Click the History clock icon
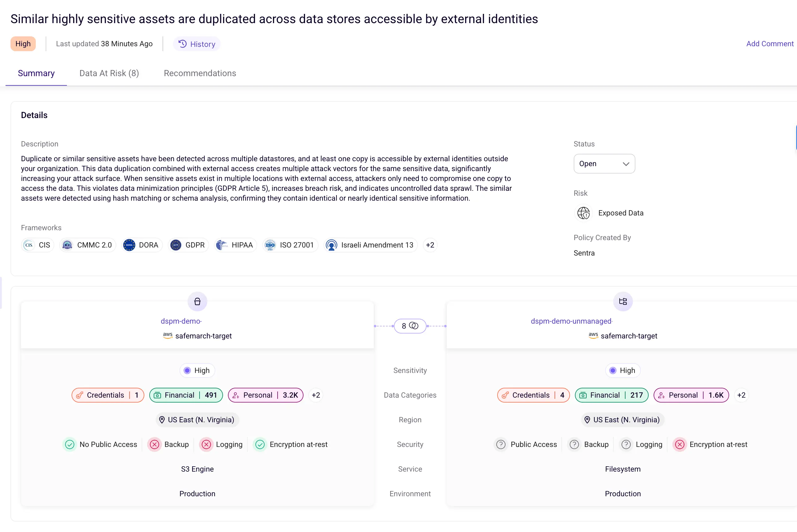The height and width of the screenshot is (532, 797). pyautogui.click(x=182, y=43)
